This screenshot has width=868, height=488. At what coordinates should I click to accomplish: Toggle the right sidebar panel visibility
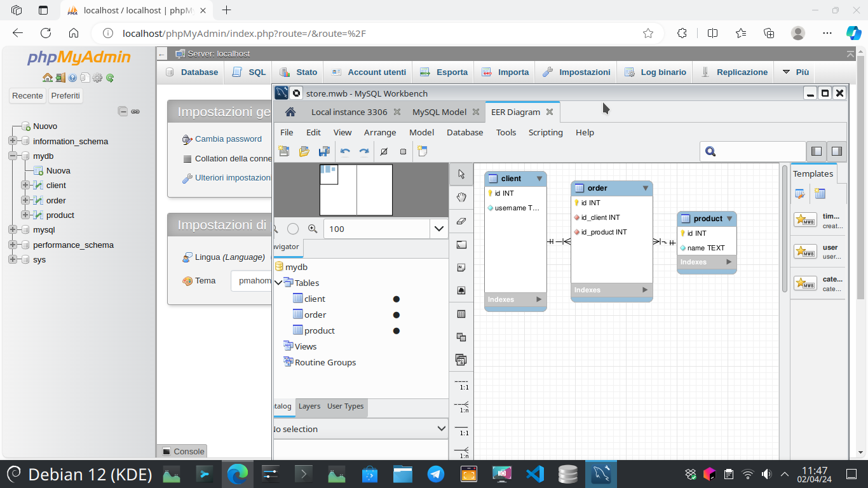(837, 151)
